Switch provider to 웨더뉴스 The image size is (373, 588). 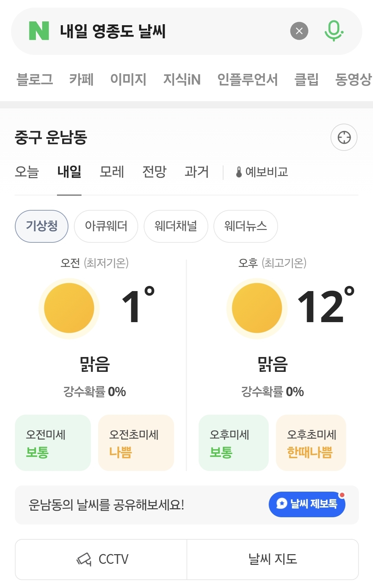point(246,226)
